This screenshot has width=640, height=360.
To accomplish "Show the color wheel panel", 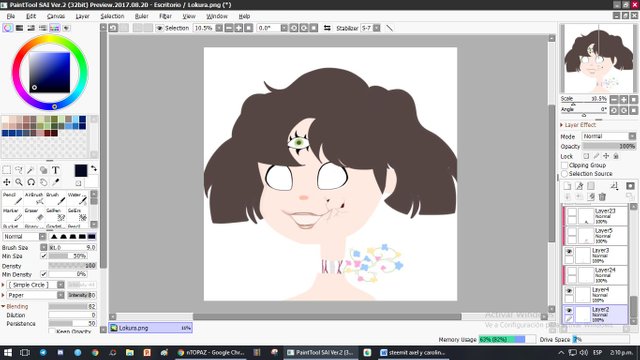I will pyautogui.click(x=7, y=28).
